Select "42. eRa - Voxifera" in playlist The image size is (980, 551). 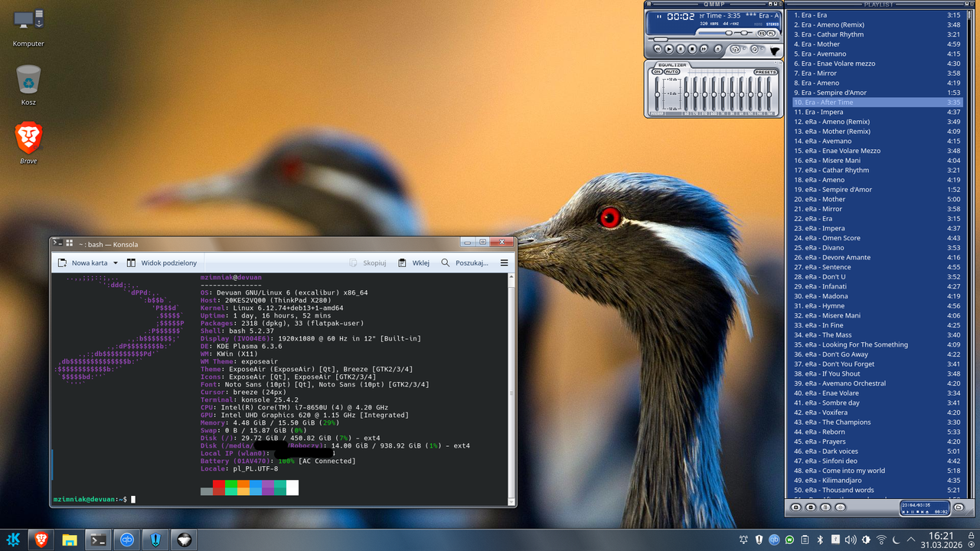click(x=877, y=412)
